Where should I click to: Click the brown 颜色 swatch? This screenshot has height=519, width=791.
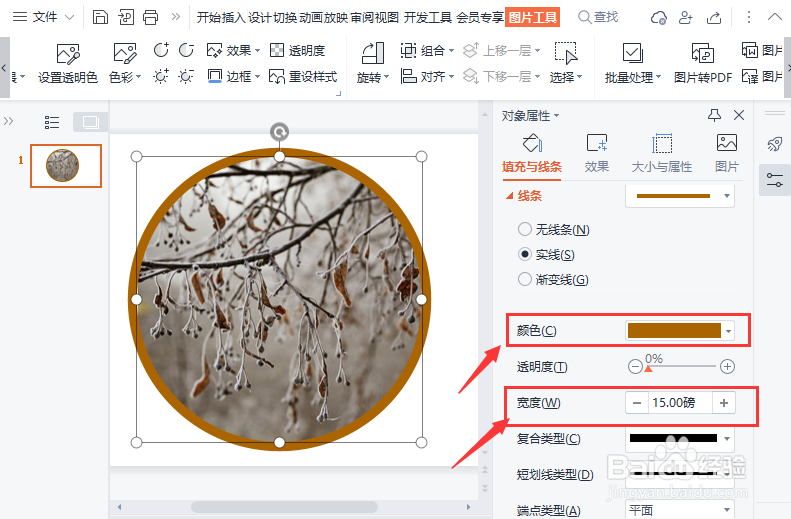coord(674,331)
